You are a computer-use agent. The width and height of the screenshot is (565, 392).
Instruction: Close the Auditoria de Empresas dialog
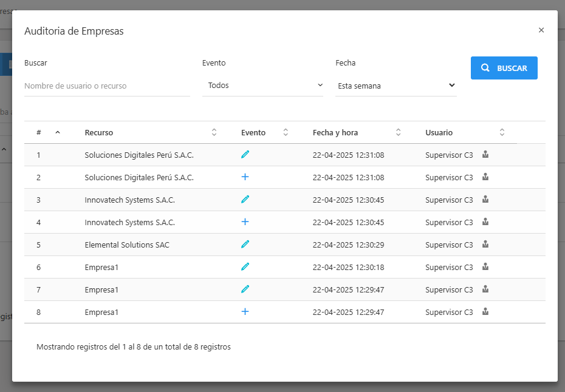(541, 30)
